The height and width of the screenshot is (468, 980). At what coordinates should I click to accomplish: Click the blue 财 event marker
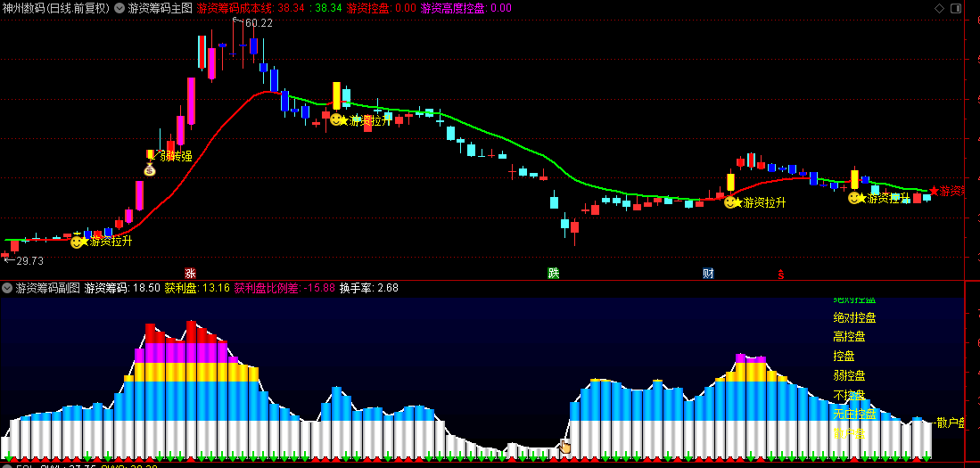pyautogui.click(x=707, y=273)
